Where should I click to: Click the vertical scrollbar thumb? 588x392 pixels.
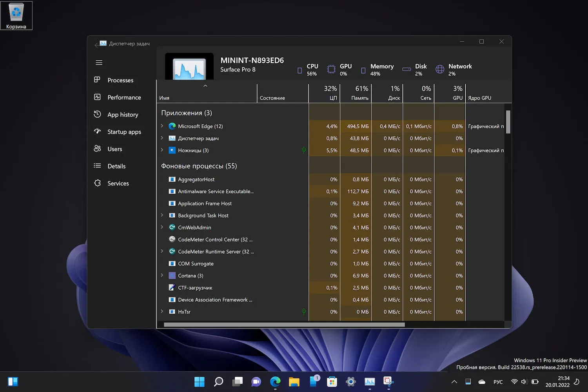pos(508,122)
